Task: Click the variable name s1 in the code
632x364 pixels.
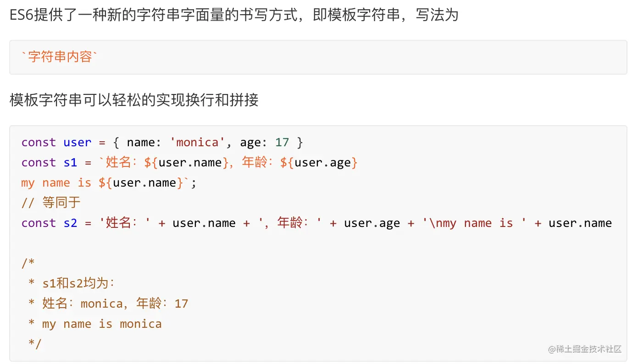Action: [x=70, y=162]
